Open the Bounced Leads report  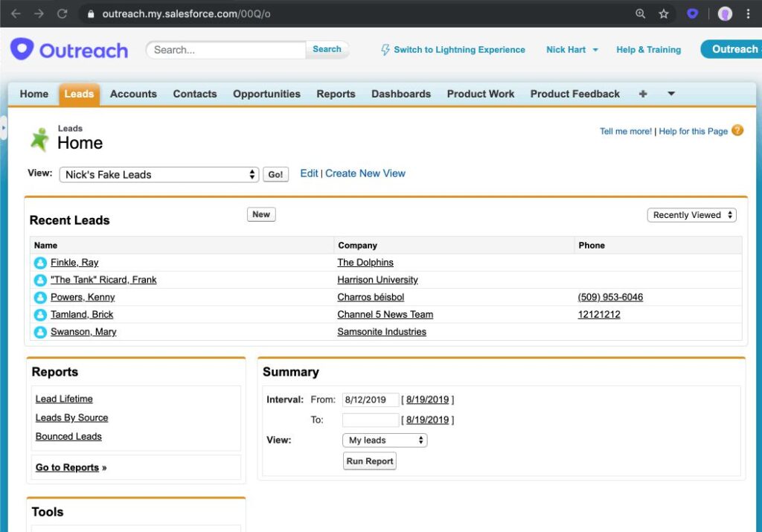coord(68,437)
